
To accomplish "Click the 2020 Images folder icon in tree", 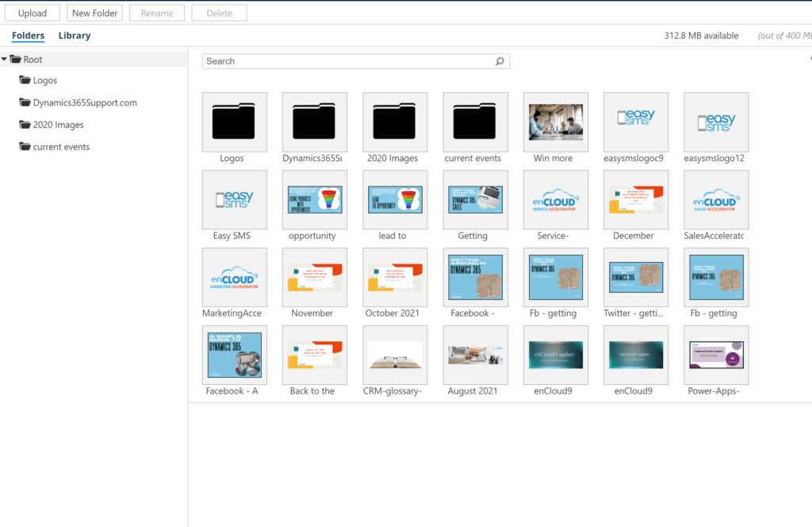I will click(25, 125).
